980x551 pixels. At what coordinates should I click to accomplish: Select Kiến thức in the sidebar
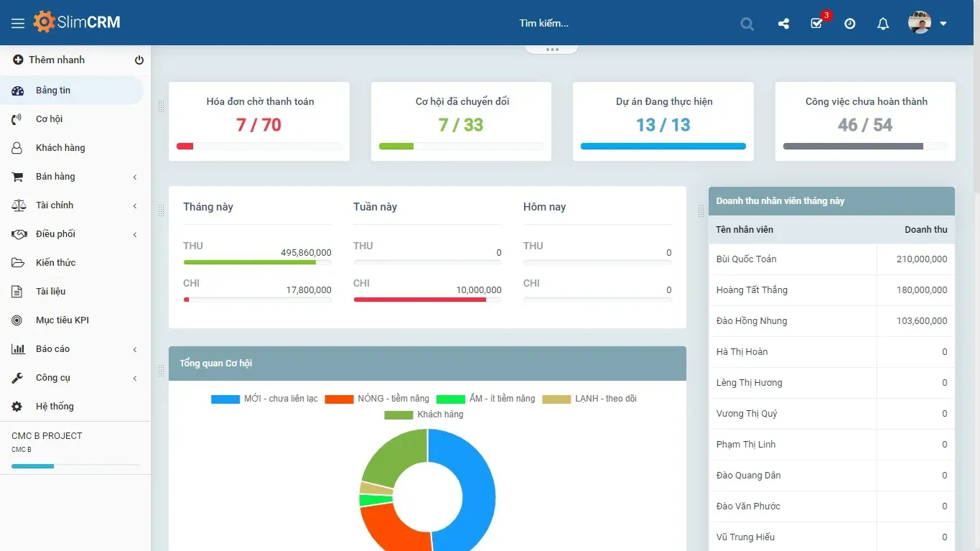55,263
